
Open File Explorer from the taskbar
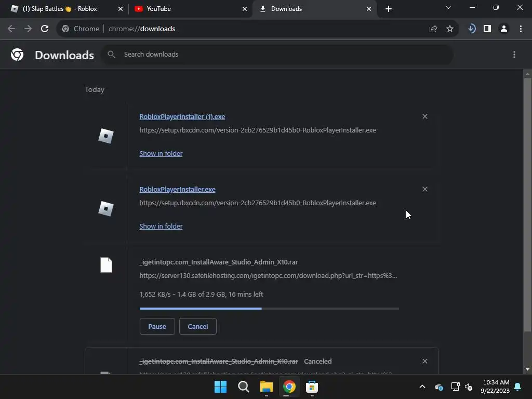point(267,387)
